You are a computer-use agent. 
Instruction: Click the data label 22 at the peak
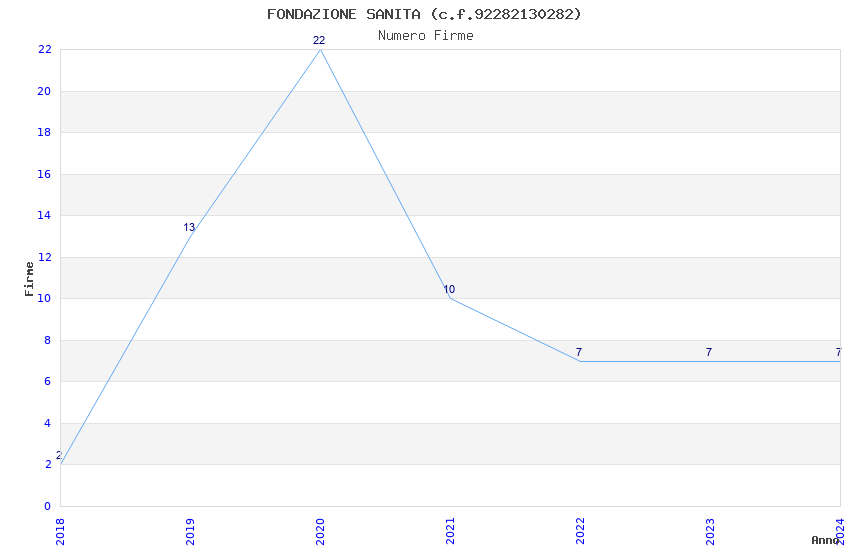point(319,40)
